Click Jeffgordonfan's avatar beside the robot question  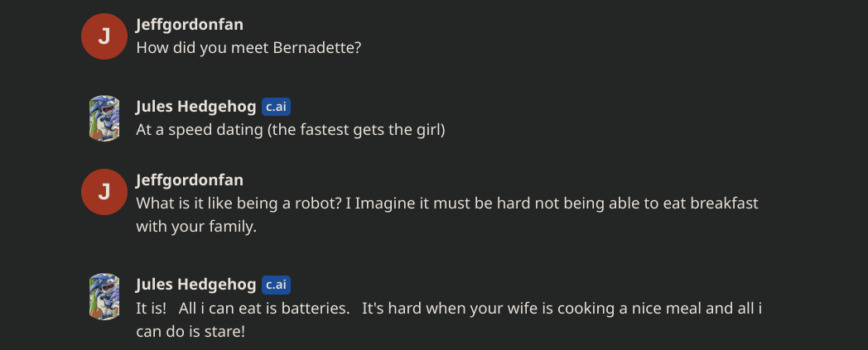pos(104,191)
